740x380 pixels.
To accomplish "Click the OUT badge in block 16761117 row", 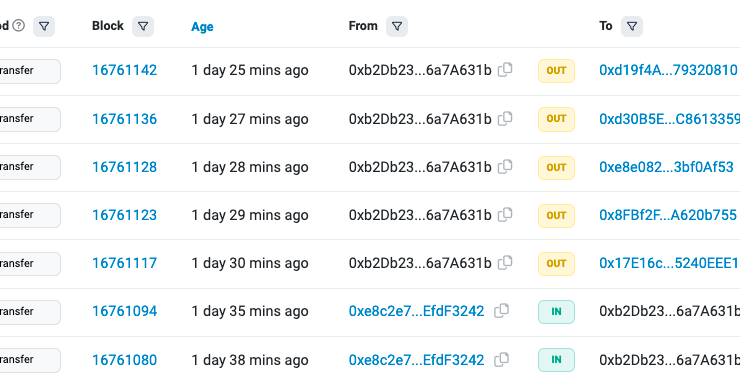I will tap(556, 264).
